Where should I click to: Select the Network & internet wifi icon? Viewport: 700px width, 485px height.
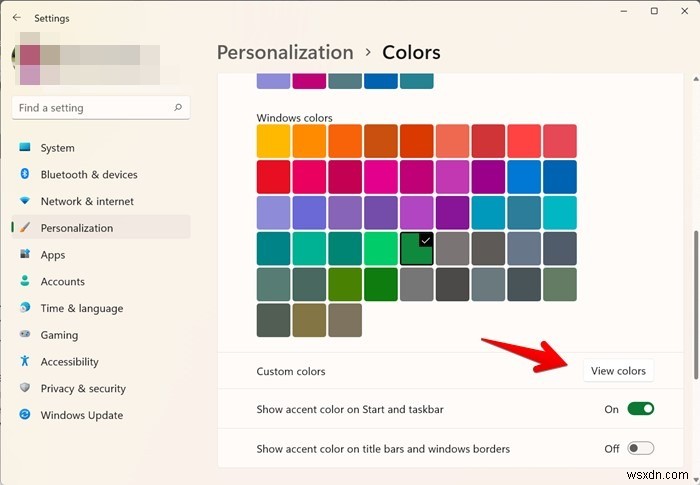[x=25, y=201]
